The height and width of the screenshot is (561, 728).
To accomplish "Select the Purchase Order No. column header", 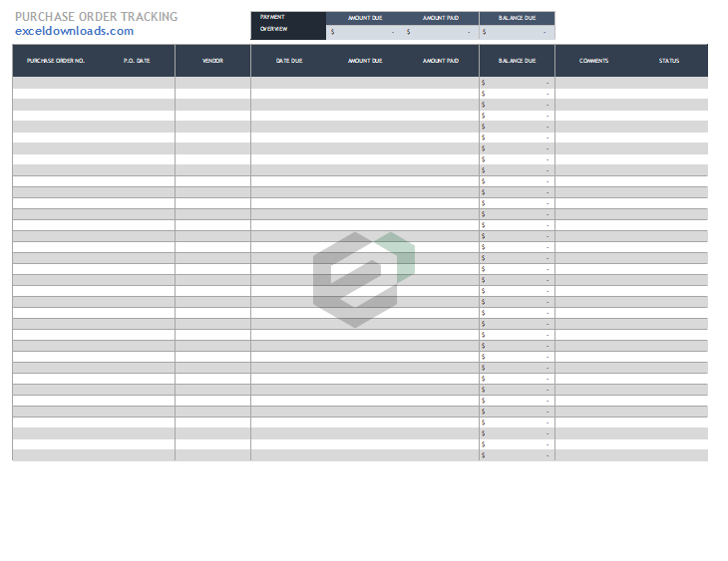I will [x=56, y=61].
